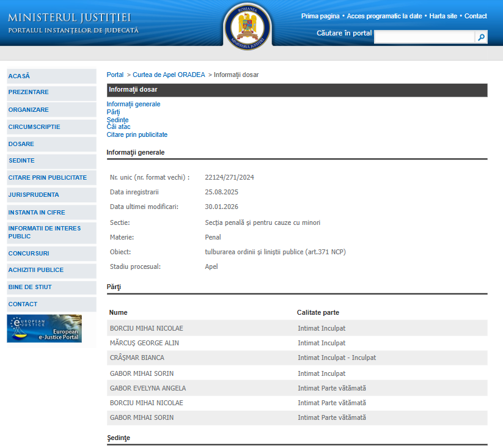The height and width of the screenshot is (448, 503).
Task: Open the Contact link in header
Action: tap(475, 16)
